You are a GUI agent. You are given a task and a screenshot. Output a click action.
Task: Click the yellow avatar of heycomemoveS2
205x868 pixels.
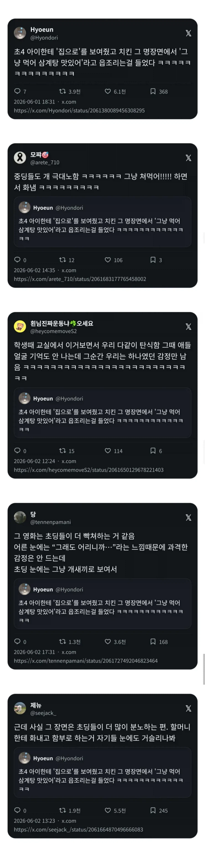(20, 327)
